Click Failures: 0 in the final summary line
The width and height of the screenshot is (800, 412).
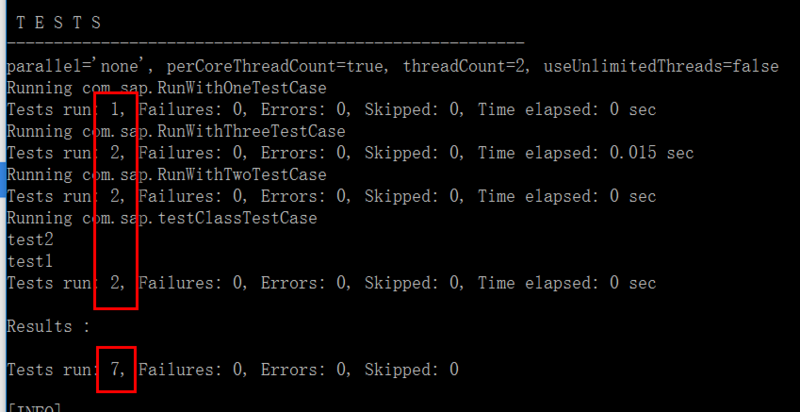187,370
